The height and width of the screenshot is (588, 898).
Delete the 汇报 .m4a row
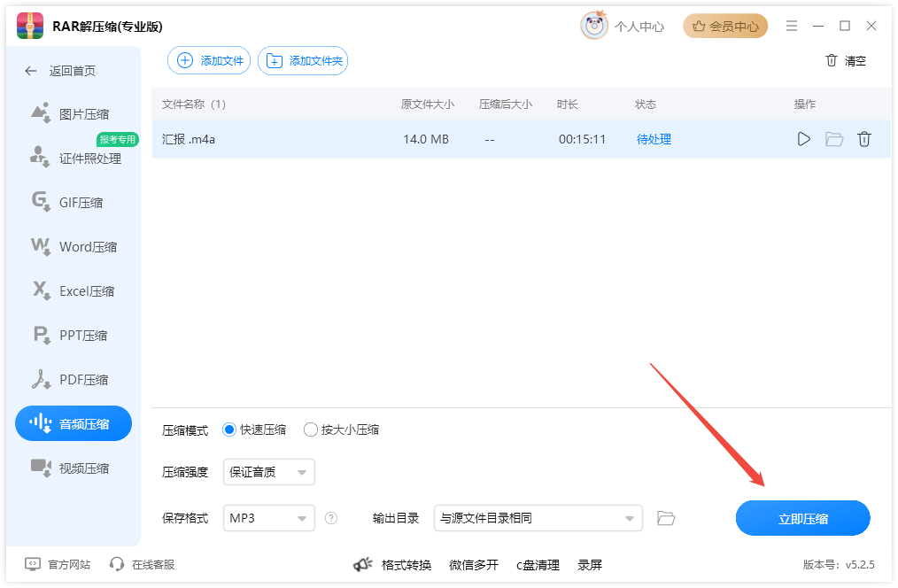(863, 139)
